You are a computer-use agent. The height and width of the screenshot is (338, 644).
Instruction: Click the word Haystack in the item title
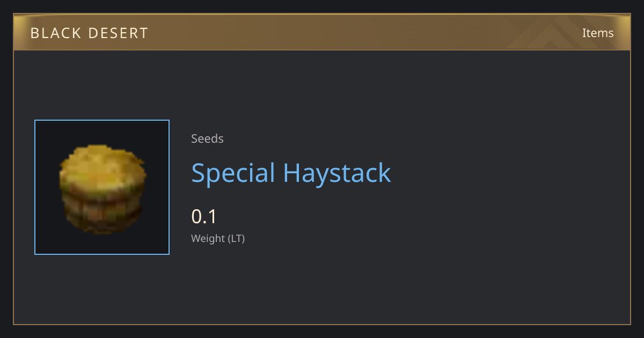[337, 173]
